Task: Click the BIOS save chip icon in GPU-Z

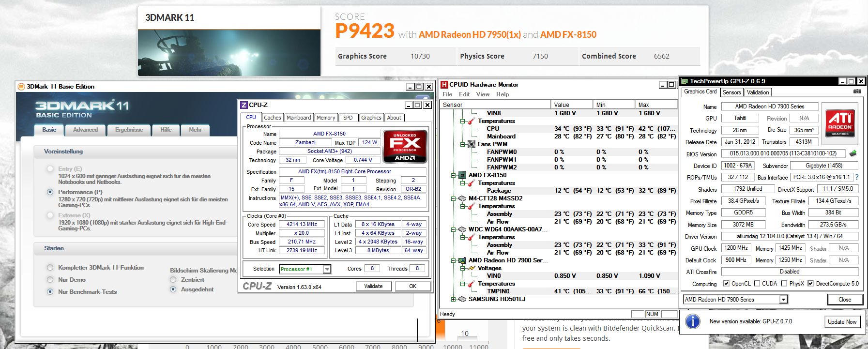Action: 853,153
